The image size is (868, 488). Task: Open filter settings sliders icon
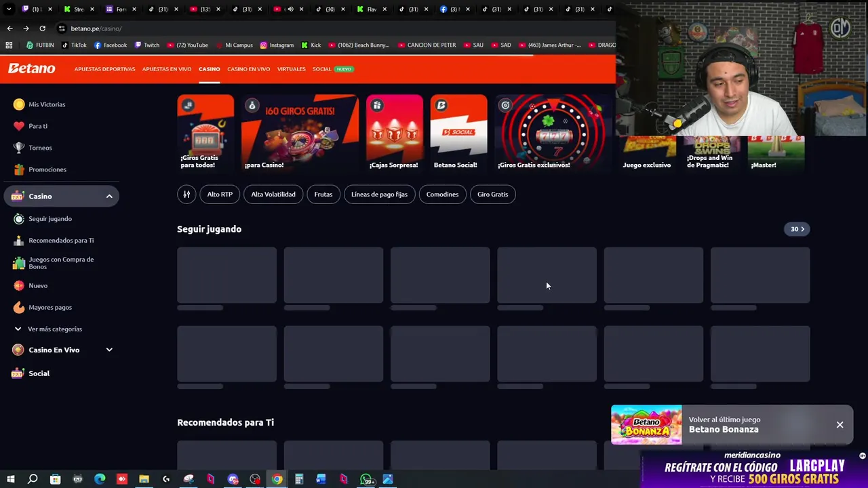[x=186, y=195]
